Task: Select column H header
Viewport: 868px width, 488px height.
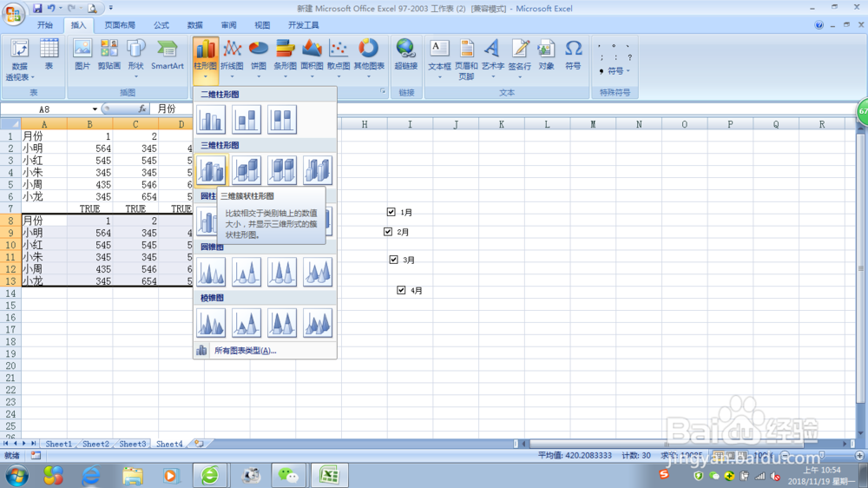Action: [365, 124]
